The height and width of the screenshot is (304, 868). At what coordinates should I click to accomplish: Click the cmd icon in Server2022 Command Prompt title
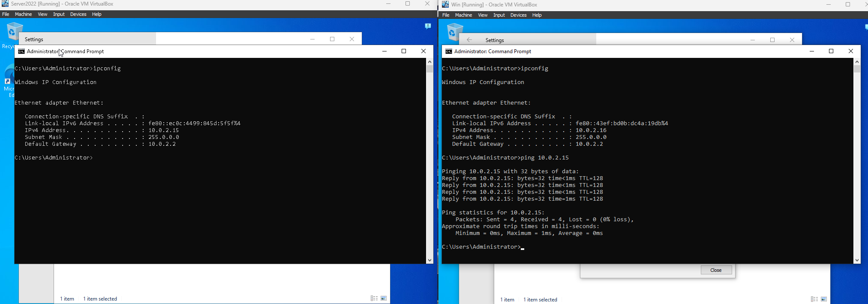tap(21, 51)
